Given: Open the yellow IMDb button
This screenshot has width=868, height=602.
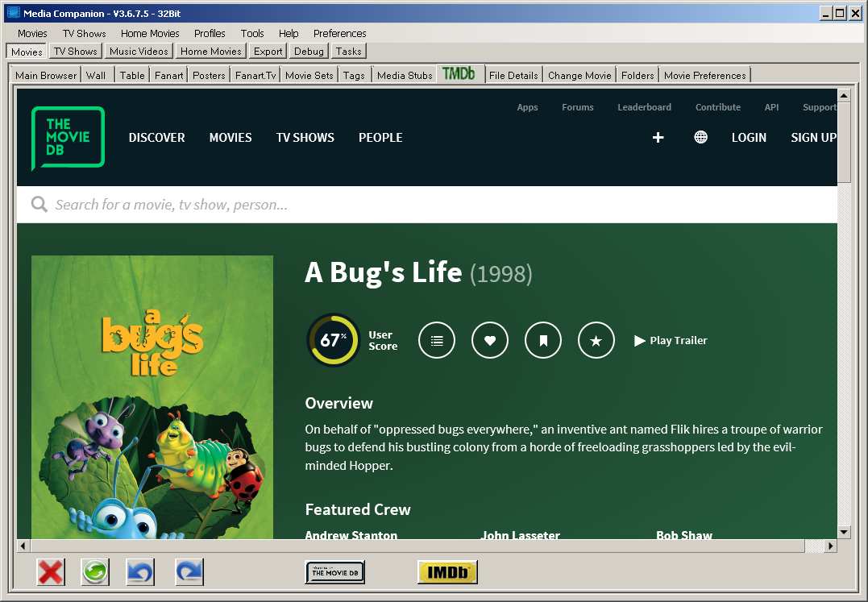Looking at the screenshot, I should pyautogui.click(x=447, y=572).
